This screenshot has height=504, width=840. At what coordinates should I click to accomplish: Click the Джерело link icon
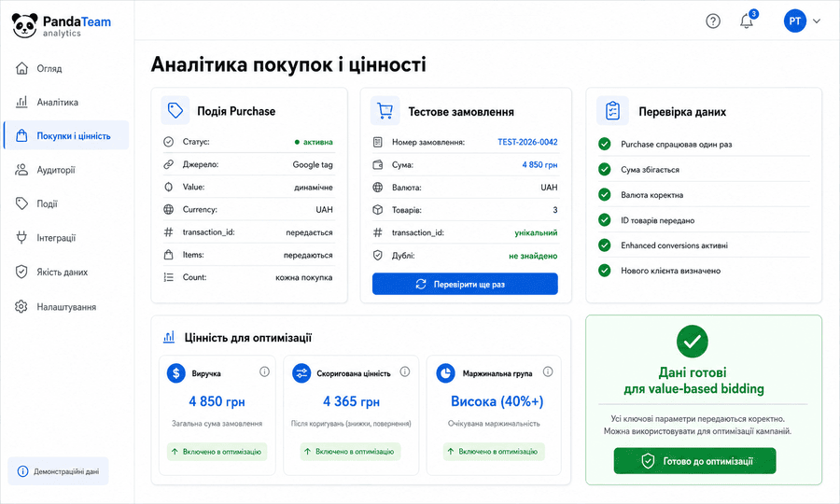(x=168, y=164)
